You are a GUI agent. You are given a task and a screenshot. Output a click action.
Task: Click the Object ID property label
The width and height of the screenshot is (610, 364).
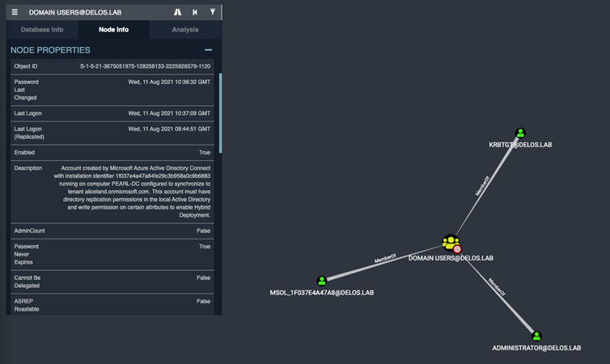coord(26,66)
